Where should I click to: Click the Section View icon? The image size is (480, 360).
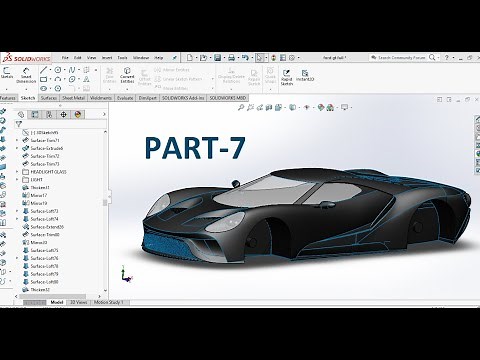[269, 107]
